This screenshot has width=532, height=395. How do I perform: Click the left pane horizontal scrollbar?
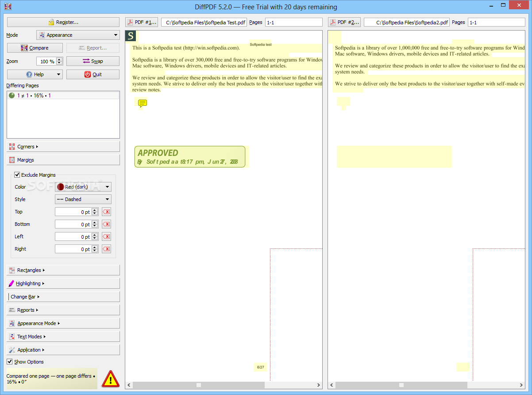[199, 385]
